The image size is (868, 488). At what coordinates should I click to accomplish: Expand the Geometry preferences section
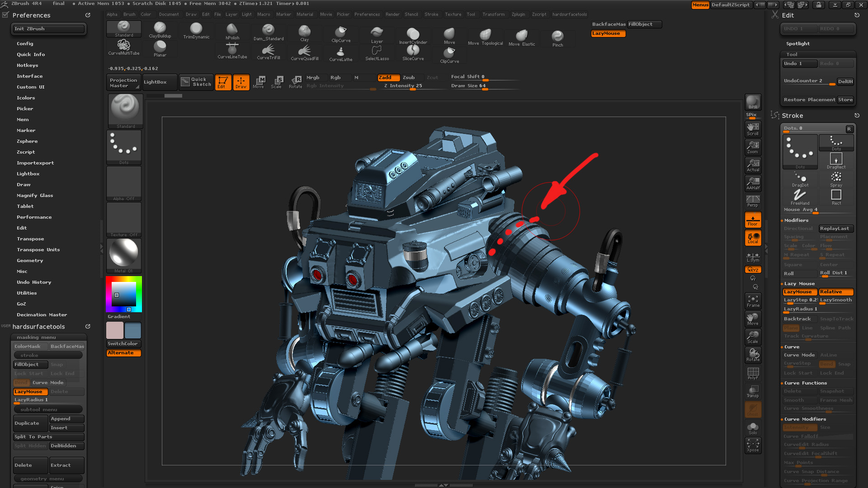click(x=30, y=261)
